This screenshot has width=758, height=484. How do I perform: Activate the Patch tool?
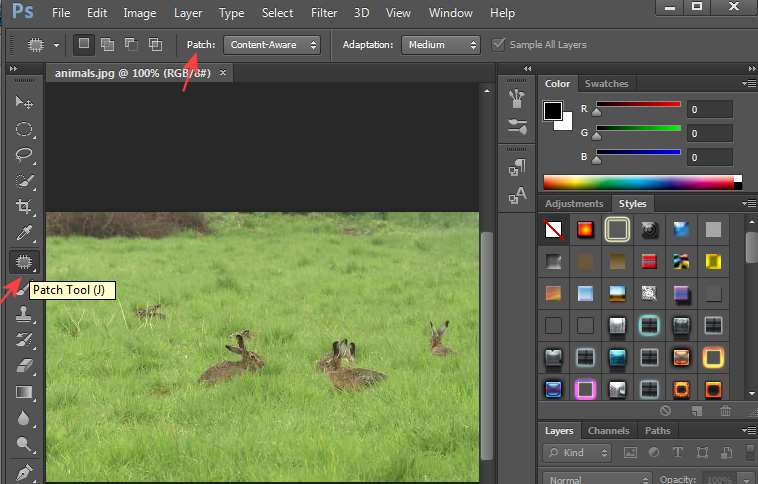24,262
